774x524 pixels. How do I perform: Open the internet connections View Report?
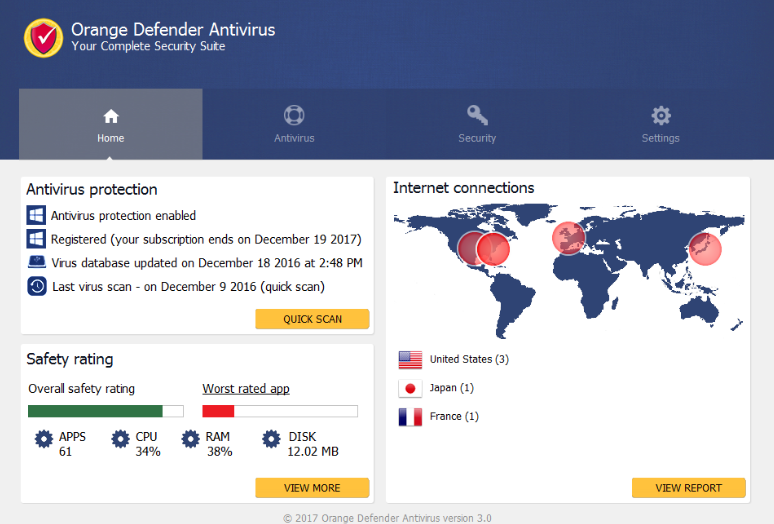[x=688, y=488]
